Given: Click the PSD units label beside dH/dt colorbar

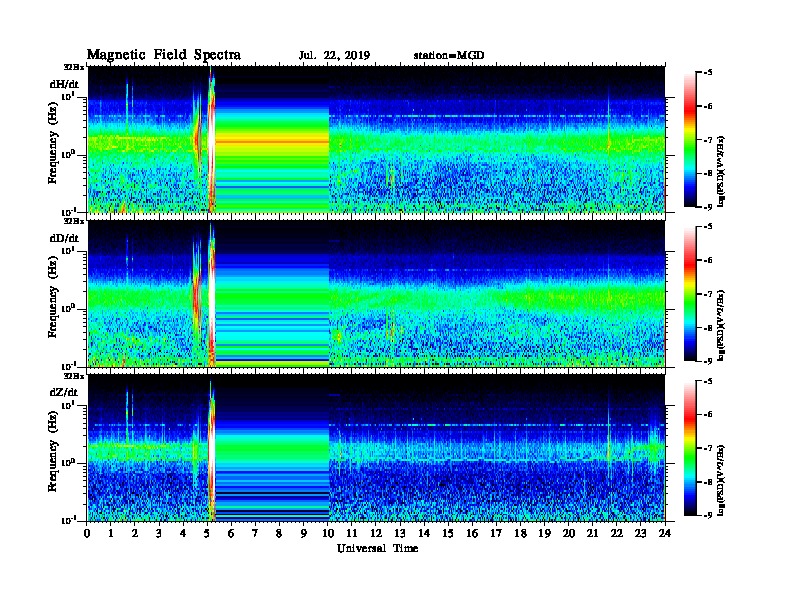Looking at the screenshot, I should [721, 171].
